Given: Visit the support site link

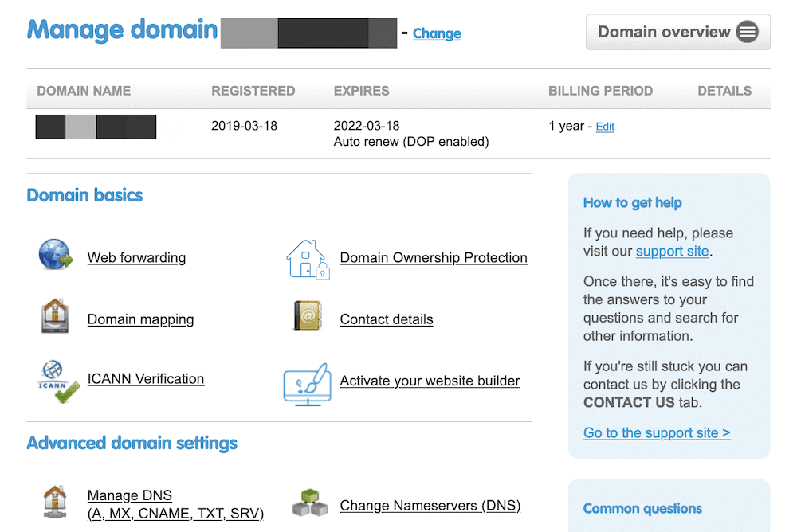Looking at the screenshot, I should [x=672, y=252].
